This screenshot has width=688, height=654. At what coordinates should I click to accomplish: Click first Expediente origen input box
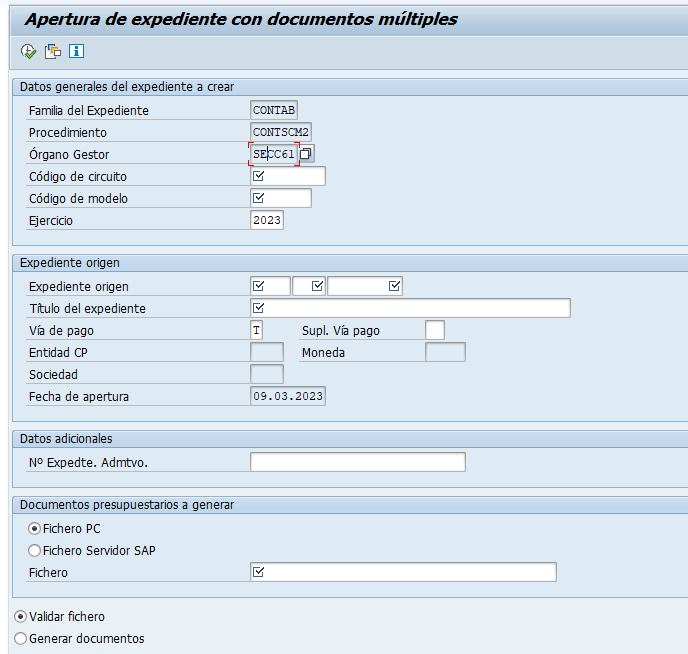click(x=270, y=286)
